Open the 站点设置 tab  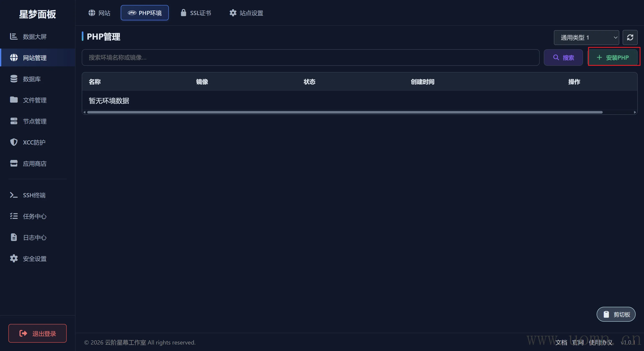click(x=246, y=13)
